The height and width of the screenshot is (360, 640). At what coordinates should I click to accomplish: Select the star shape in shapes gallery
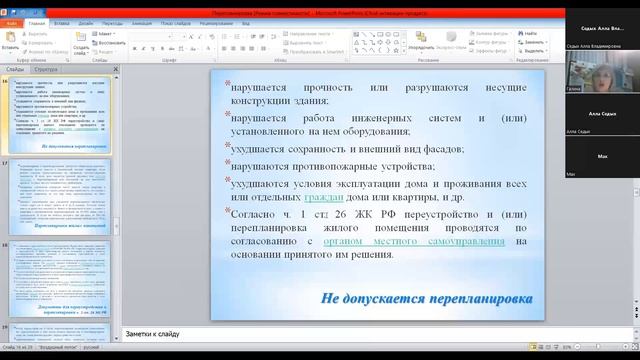[396, 51]
